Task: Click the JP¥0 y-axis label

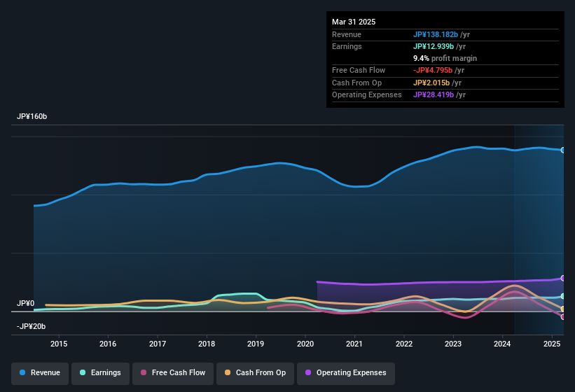Action: point(26,303)
